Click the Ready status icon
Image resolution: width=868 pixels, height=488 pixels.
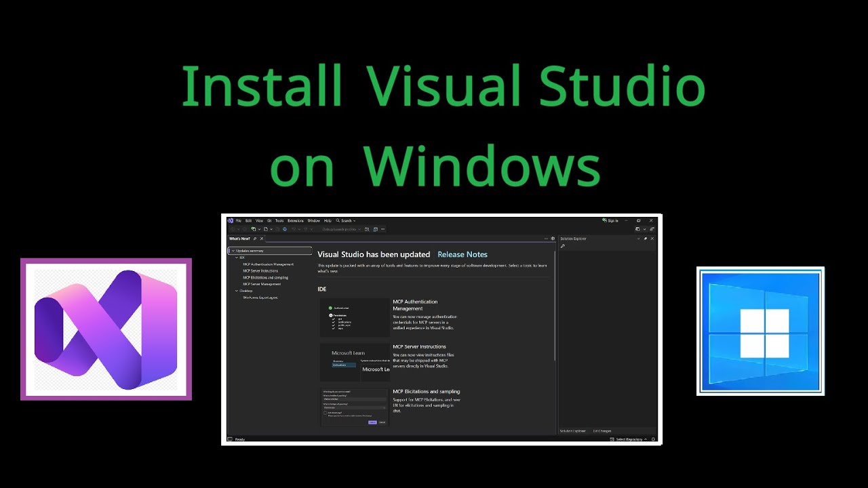(230, 439)
